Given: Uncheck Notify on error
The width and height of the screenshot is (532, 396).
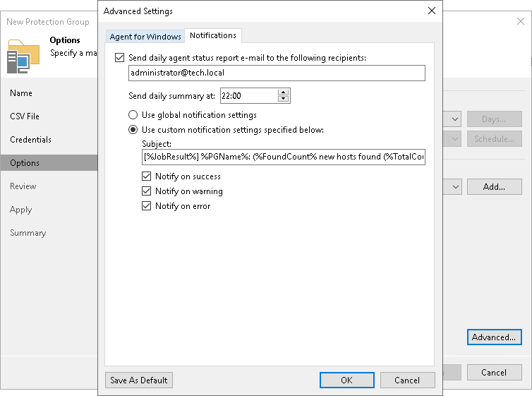Looking at the screenshot, I should [x=146, y=206].
